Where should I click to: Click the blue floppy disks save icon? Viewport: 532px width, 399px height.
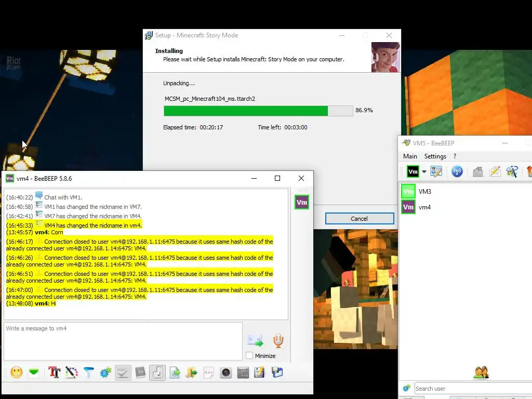pos(277,372)
